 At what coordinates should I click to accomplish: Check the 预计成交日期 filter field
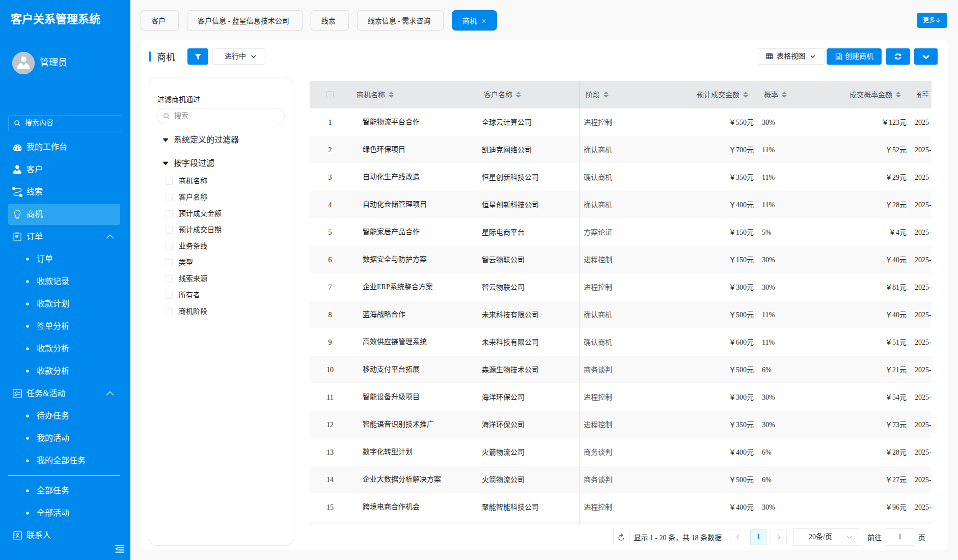click(169, 230)
